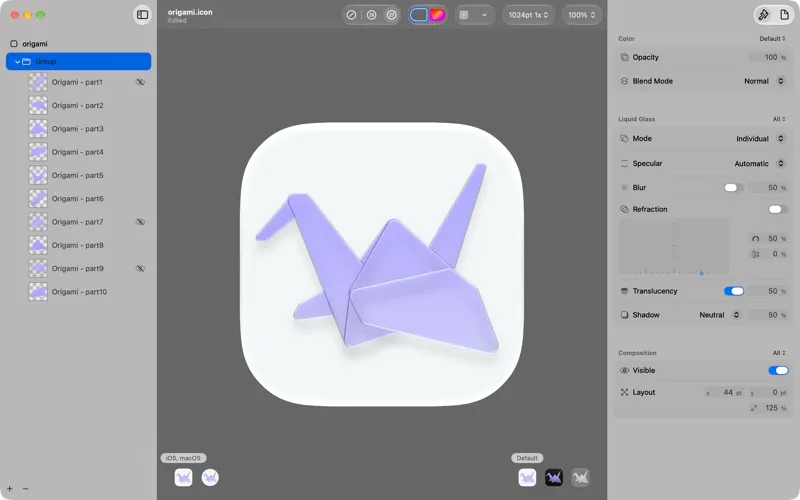Select layer Origami - part9
The image size is (800, 500).
coord(77,268)
